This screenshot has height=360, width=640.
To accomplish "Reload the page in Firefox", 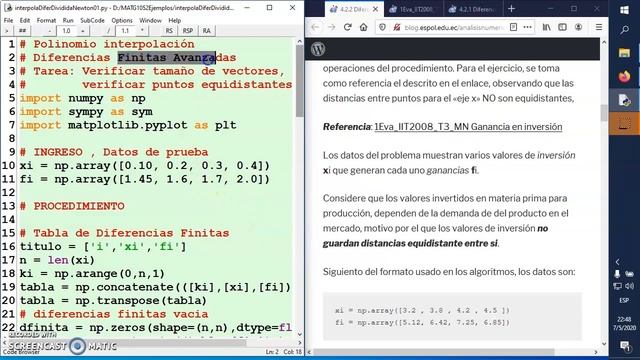I will pyautogui.click(x=347, y=27).
